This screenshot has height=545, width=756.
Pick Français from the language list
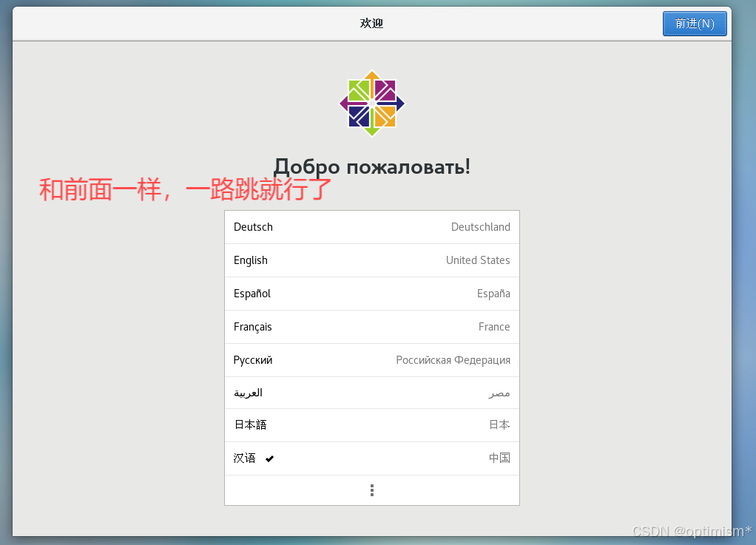[x=372, y=327]
